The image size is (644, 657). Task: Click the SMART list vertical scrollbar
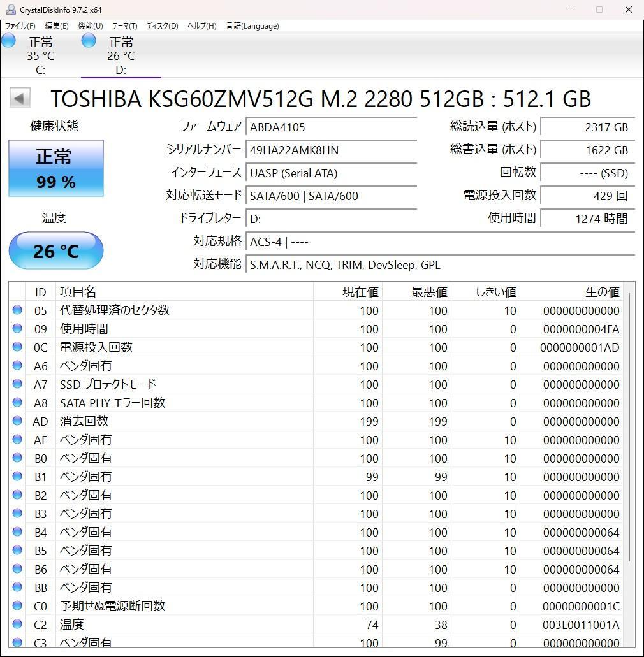tap(629, 428)
